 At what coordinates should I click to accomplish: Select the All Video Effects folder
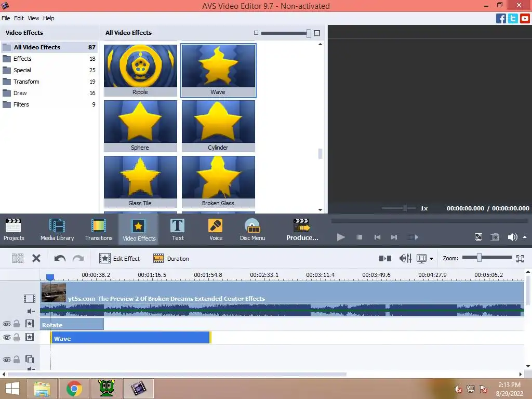tap(49, 47)
